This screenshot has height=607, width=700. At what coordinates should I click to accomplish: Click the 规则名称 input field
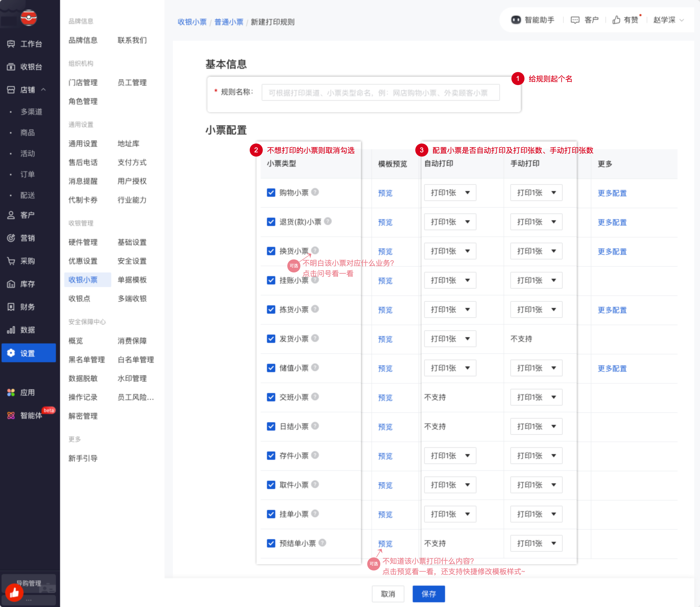380,93
